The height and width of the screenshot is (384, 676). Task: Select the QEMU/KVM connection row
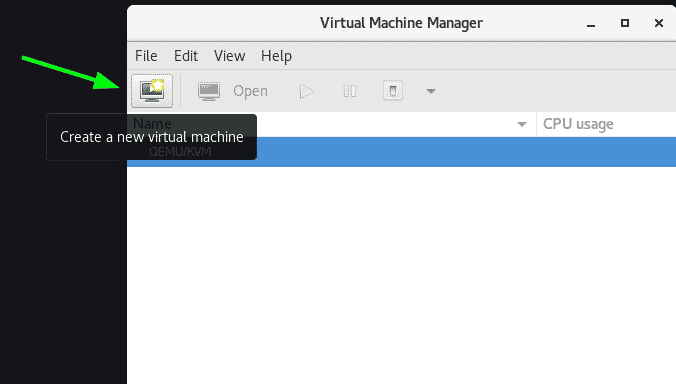pos(401,152)
